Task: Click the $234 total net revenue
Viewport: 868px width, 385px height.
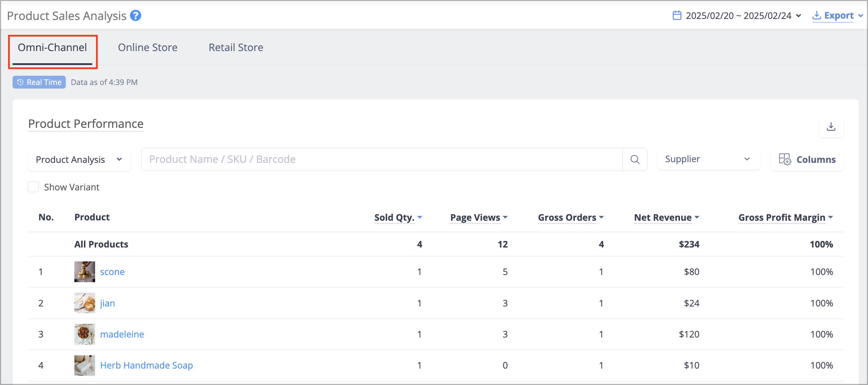Action: point(689,244)
